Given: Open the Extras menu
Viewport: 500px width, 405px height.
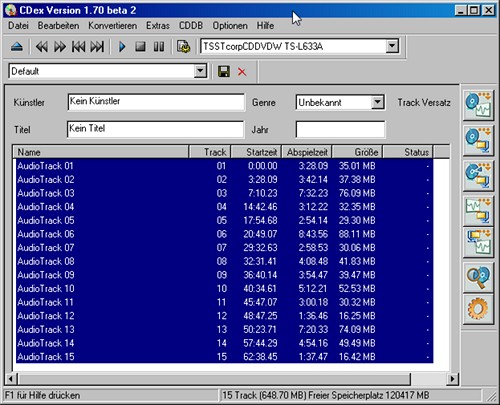Looking at the screenshot, I should point(158,26).
